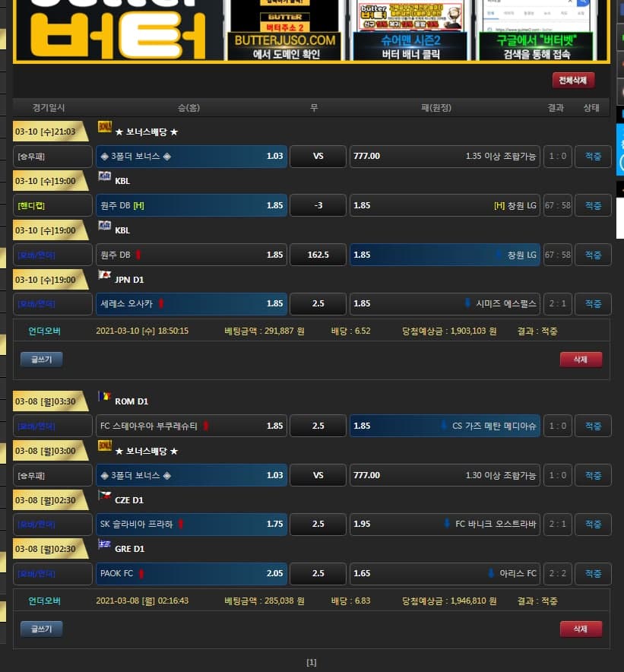Click the 적중 status for the PAOK FC match
The width and height of the screenshot is (624, 672).
pyautogui.click(x=593, y=573)
